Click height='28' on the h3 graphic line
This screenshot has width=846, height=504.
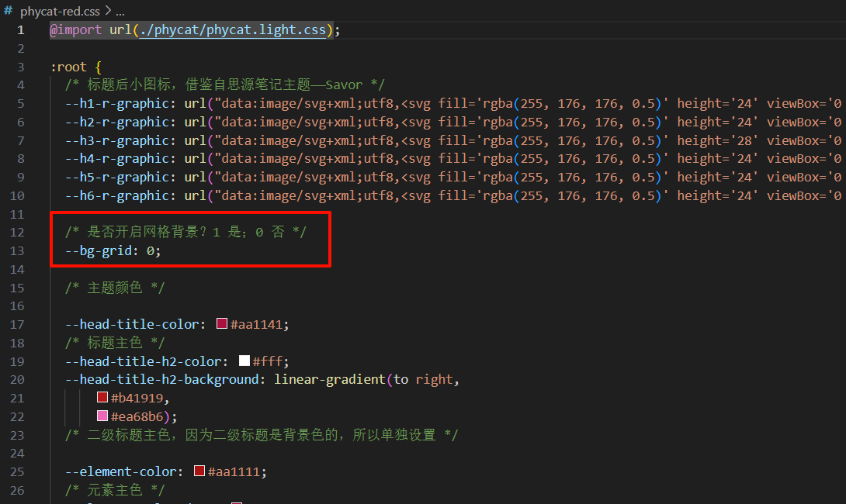point(718,140)
